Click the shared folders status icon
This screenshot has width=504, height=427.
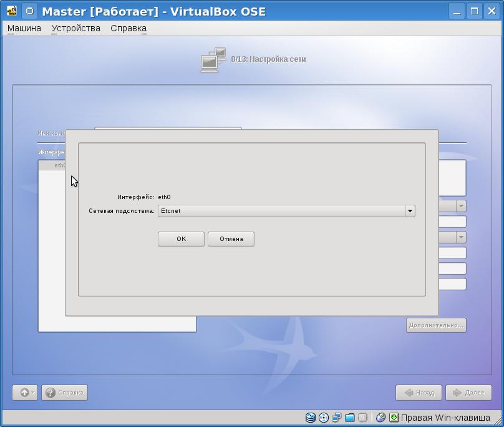[350, 418]
